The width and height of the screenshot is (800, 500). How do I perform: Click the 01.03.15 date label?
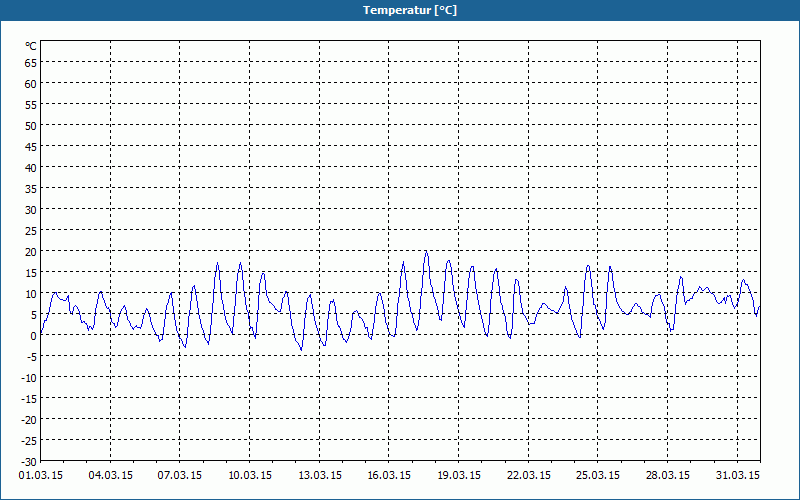(x=41, y=475)
